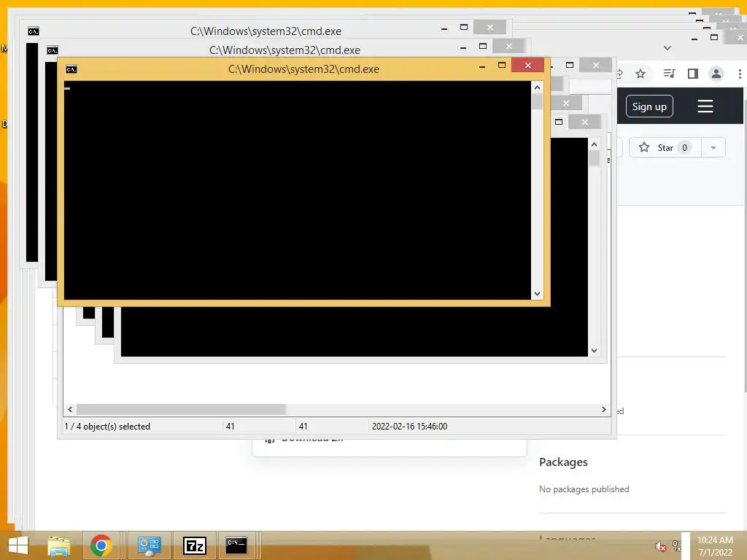This screenshot has height=560, width=747.
Task: Open File Explorer from the taskbar
Action: 59,545
